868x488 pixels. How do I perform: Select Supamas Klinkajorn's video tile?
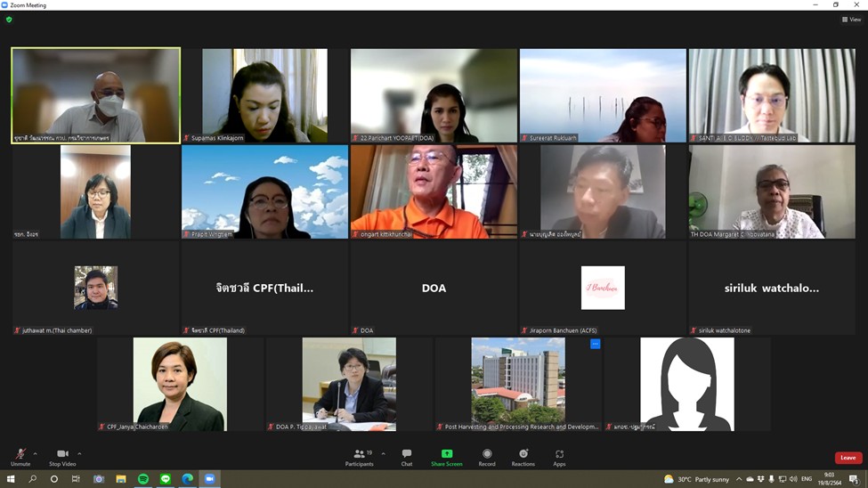pos(264,95)
